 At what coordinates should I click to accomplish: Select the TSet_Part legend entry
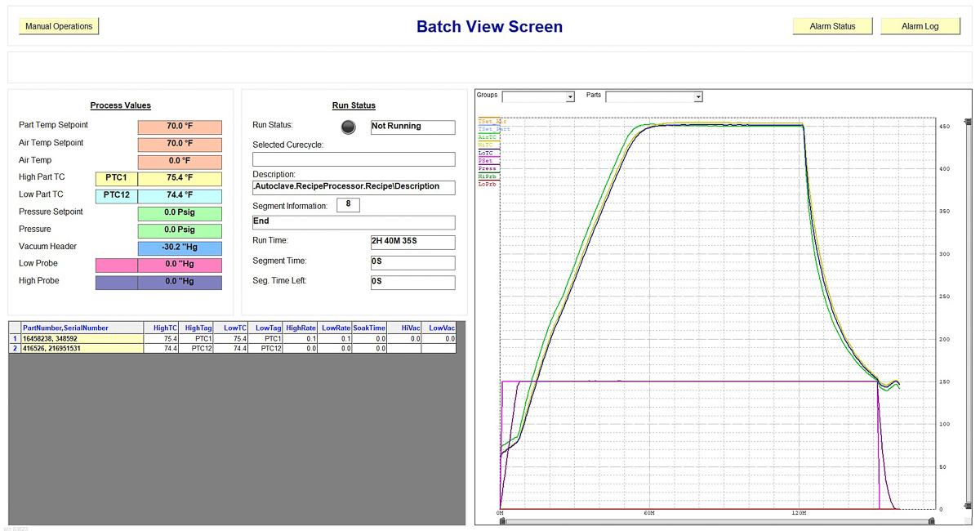click(x=493, y=129)
